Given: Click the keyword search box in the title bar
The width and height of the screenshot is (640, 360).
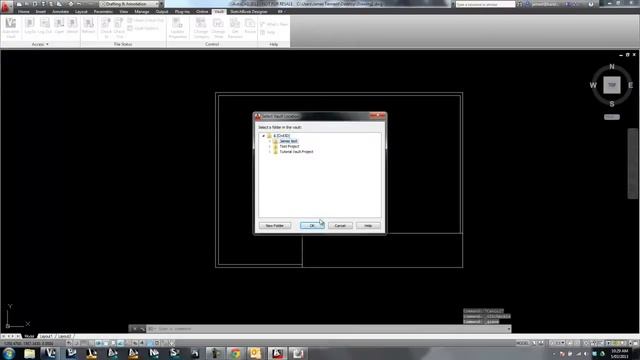Looking at the screenshot, I should (x=485, y=4).
